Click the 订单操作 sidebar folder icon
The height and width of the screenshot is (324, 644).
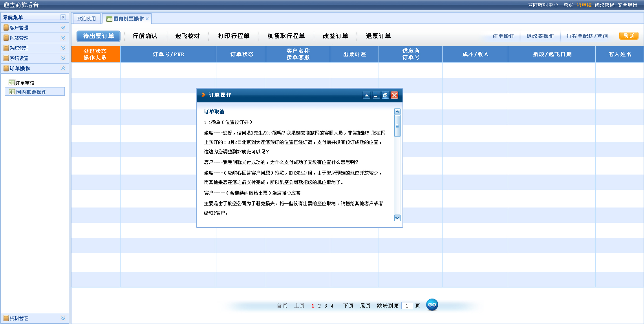point(6,69)
